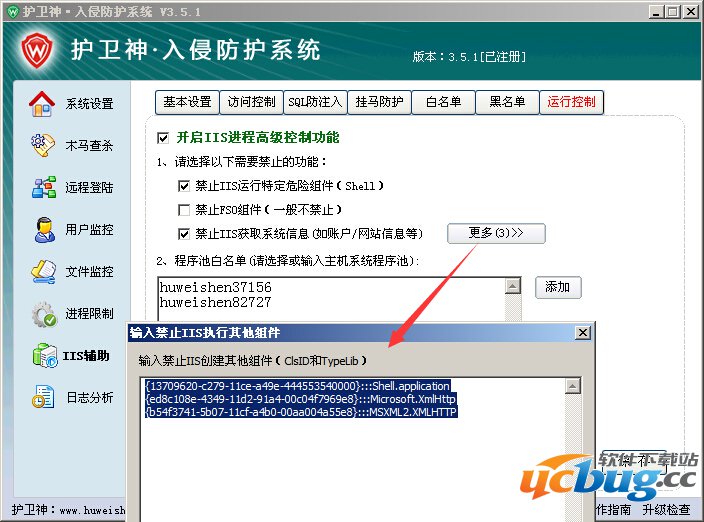Switch to the 黑名单 tab

pyautogui.click(x=506, y=102)
